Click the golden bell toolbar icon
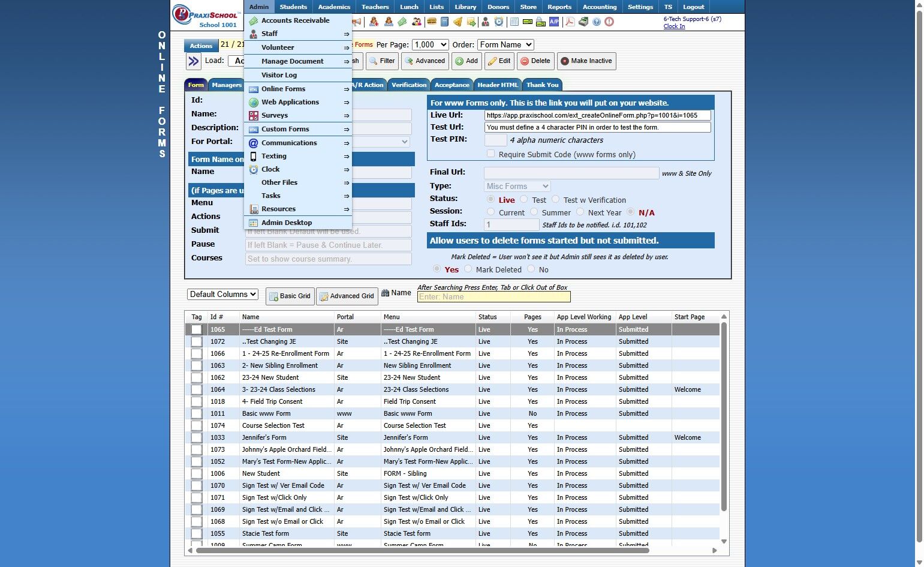This screenshot has height=567, width=924. pos(458,22)
